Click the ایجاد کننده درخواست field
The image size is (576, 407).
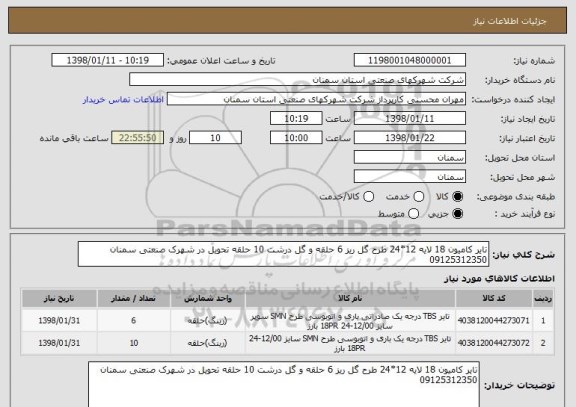click(x=316, y=99)
